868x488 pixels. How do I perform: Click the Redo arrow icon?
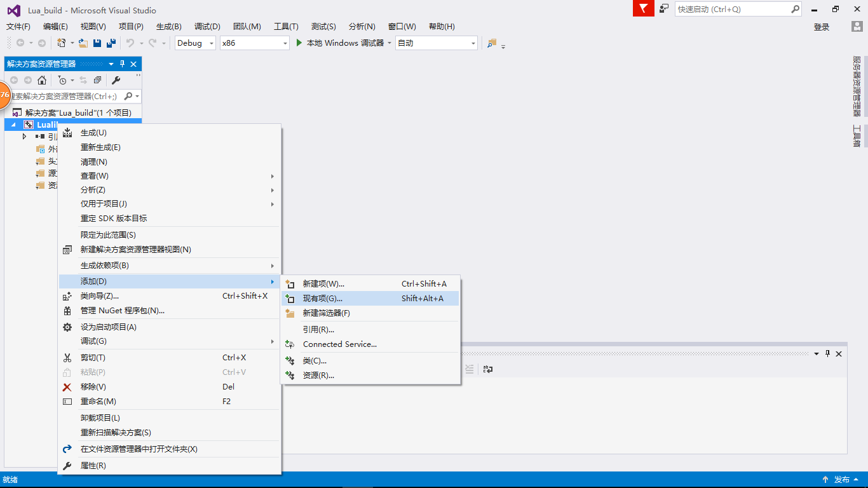point(153,43)
